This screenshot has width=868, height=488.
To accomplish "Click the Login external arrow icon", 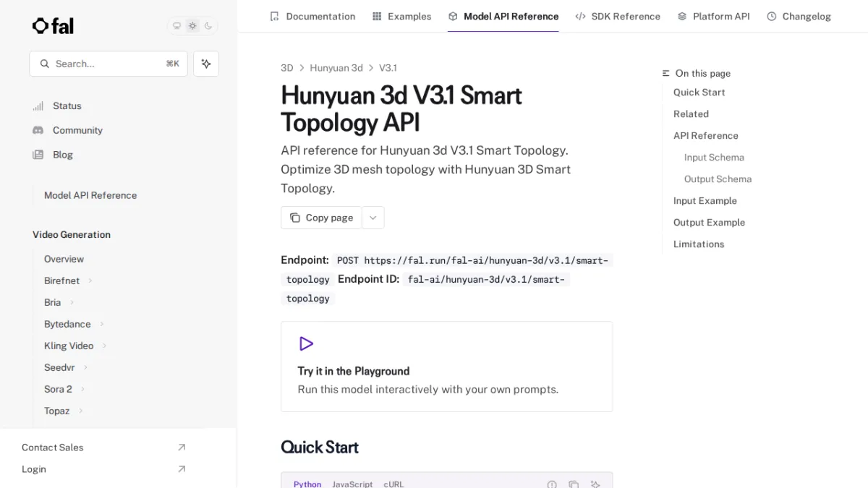I will (182, 469).
